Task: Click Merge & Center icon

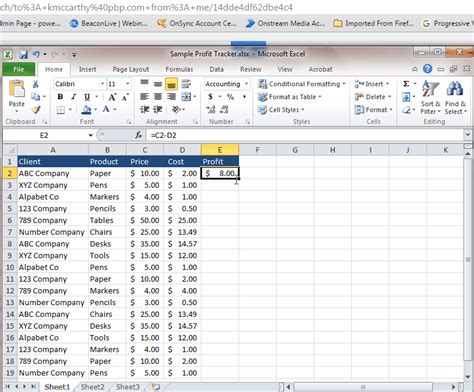Action: (x=186, y=97)
